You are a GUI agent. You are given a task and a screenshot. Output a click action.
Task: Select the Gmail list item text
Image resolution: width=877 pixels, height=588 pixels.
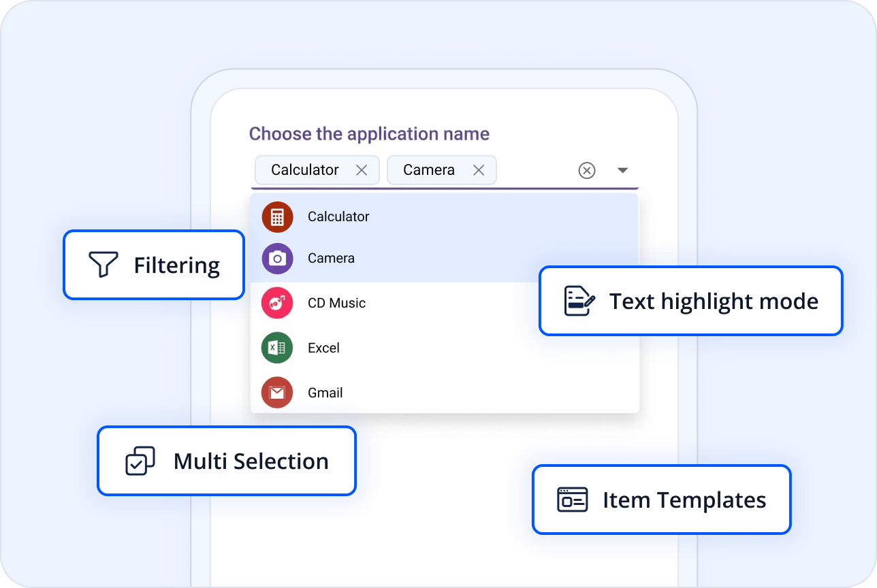coord(325,393)
